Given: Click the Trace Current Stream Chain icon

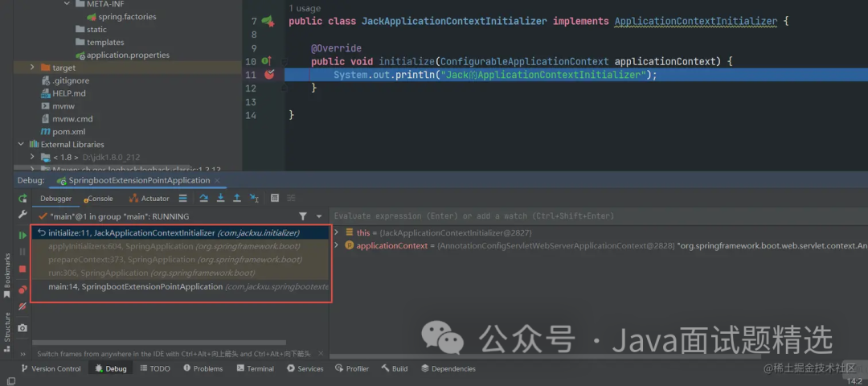Looking at the screenshot, I should click(x=291, y=199).
